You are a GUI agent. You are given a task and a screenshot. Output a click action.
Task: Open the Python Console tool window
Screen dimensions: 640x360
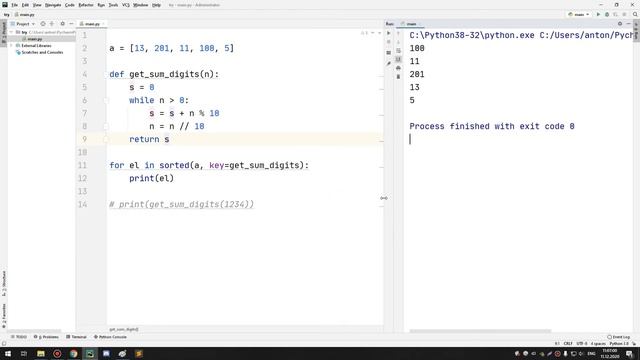coord(110,337)
